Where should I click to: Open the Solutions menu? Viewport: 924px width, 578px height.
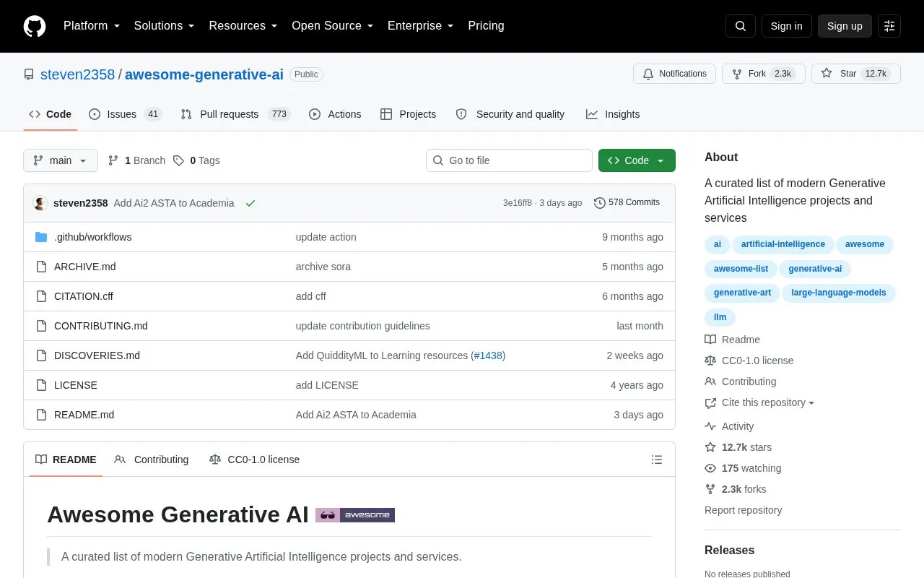[x=165, y=26]
